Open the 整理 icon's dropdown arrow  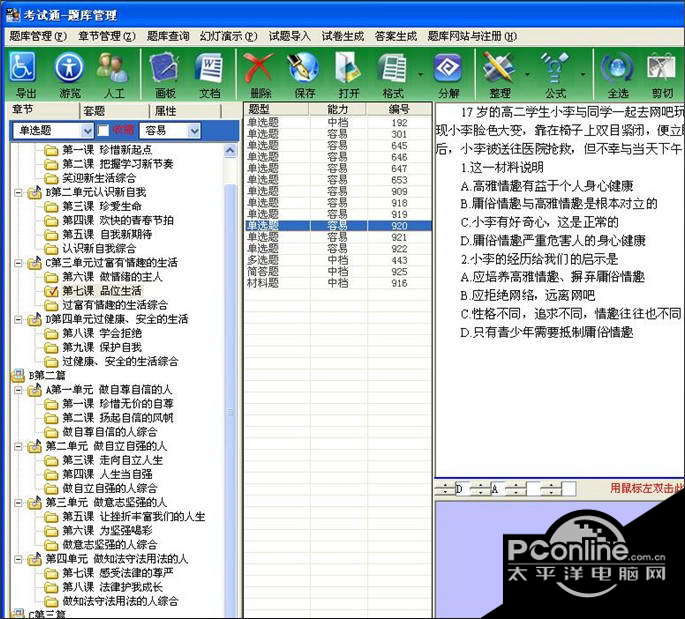[x=527, y=75]
